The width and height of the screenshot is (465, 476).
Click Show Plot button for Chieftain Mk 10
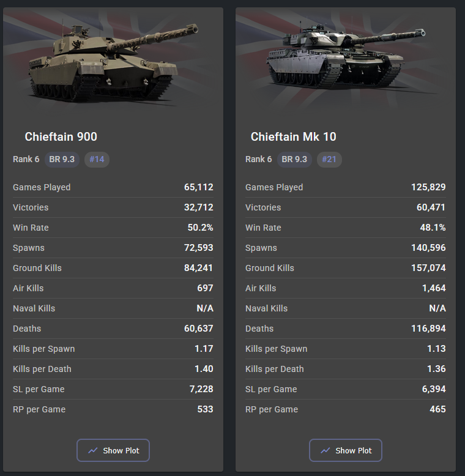[x=346, y=450]
